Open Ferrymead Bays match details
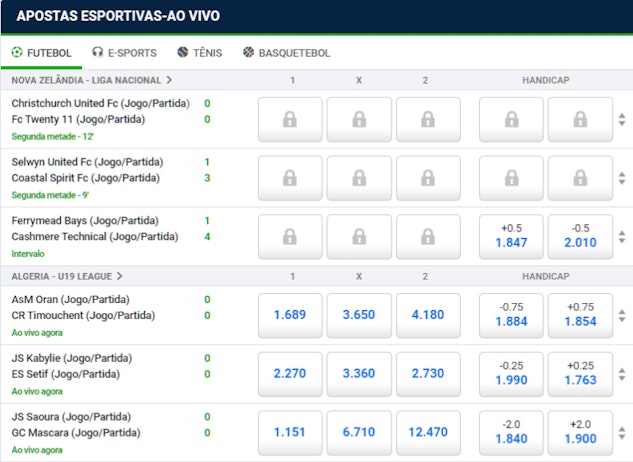The height and width of the screenshot is (462, 633). 85,220
